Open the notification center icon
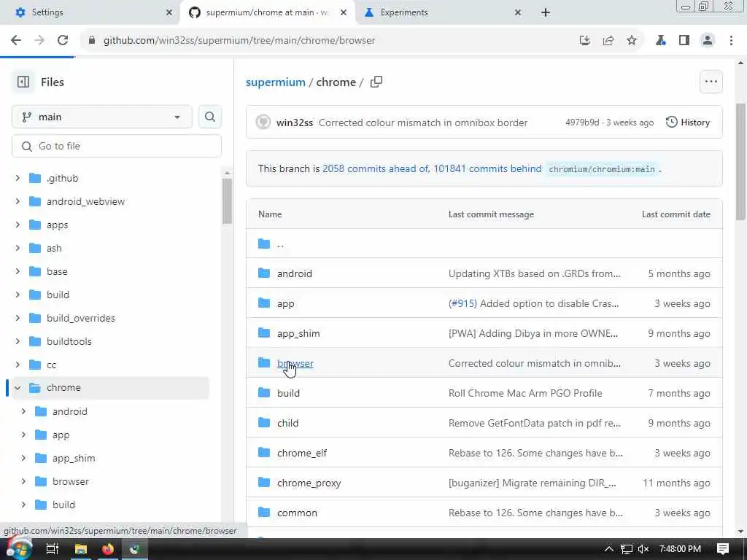The width and height of the screenshot is (747, 560). (723, 549)
